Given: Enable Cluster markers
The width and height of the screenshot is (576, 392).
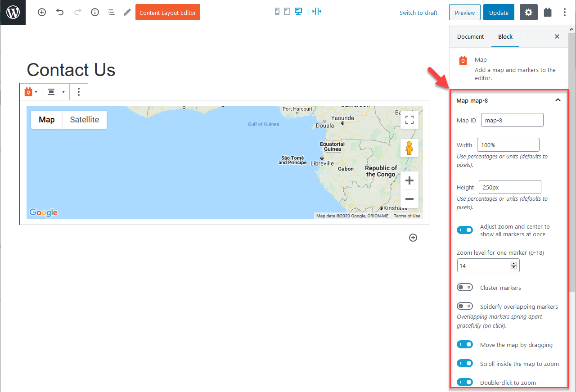Looking at the screenshot, I should pyautogui.click(x=465, y=288).
